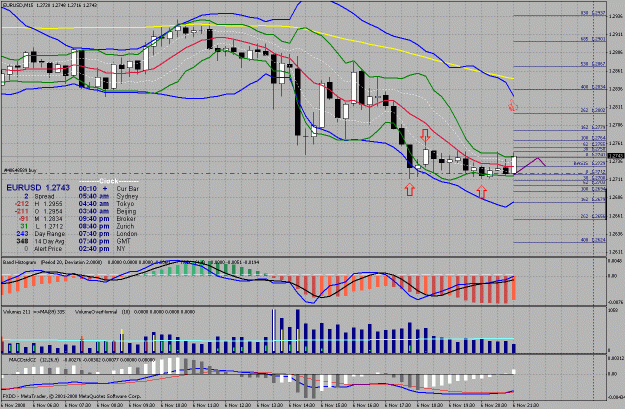Click the Sydney clock row
This screenshot has width=625, height=409.
tap(108, 197)
